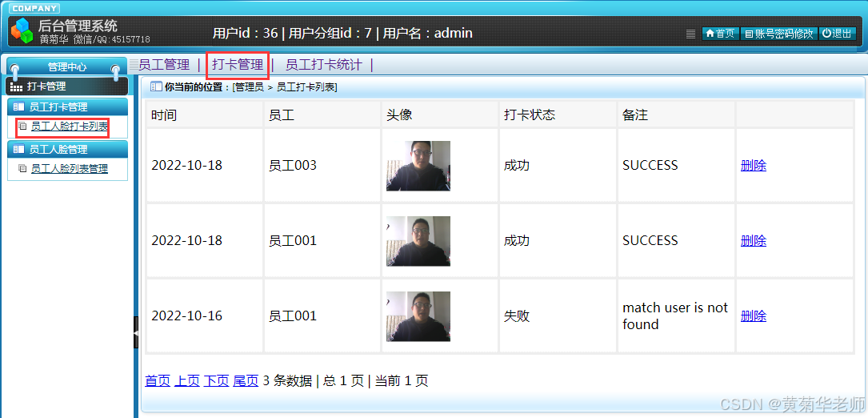The image size is (868, 418).
Task: Click the COMPANY badge label
Action: (34, 8)
